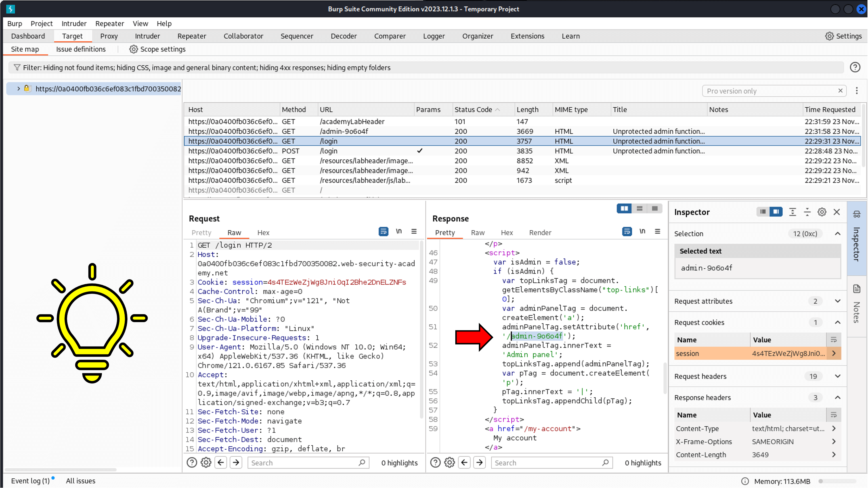Select the POST /login request row

[x=522, y=151]
